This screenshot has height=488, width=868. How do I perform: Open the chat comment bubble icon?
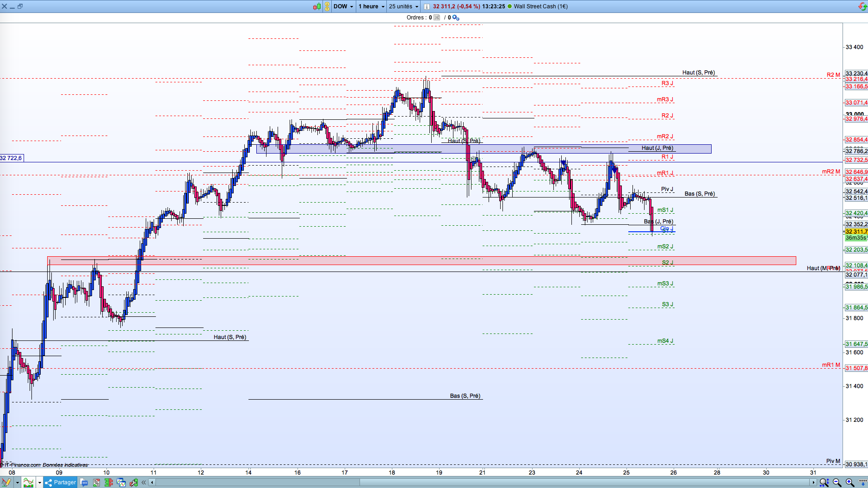(x=84, y=482)
